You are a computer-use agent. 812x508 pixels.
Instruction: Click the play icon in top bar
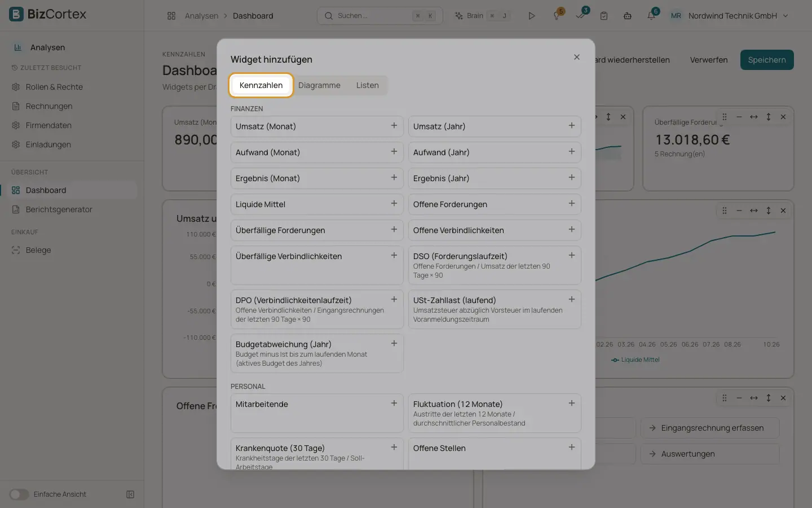tap(532, 16)
